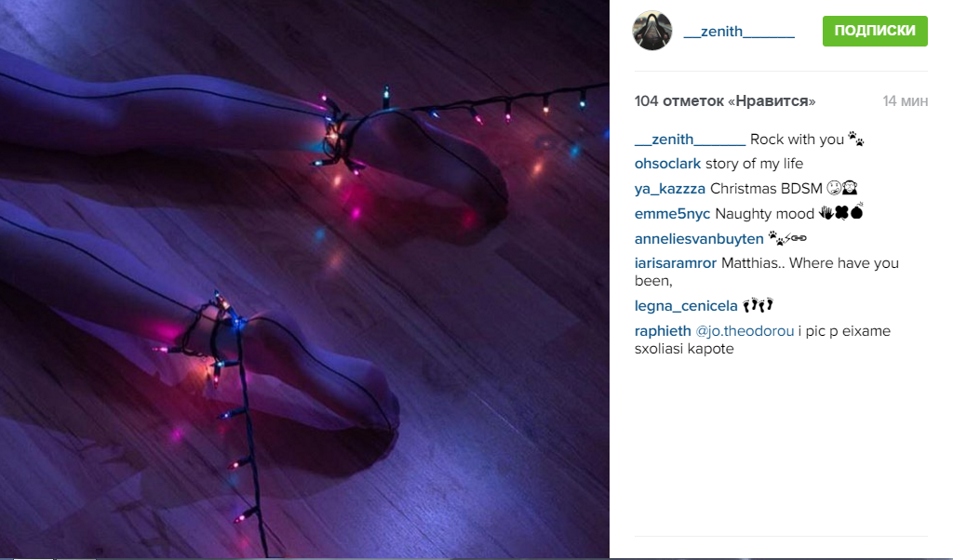Click the footprints emoji in legna_cenicela comment

(758, 304)
